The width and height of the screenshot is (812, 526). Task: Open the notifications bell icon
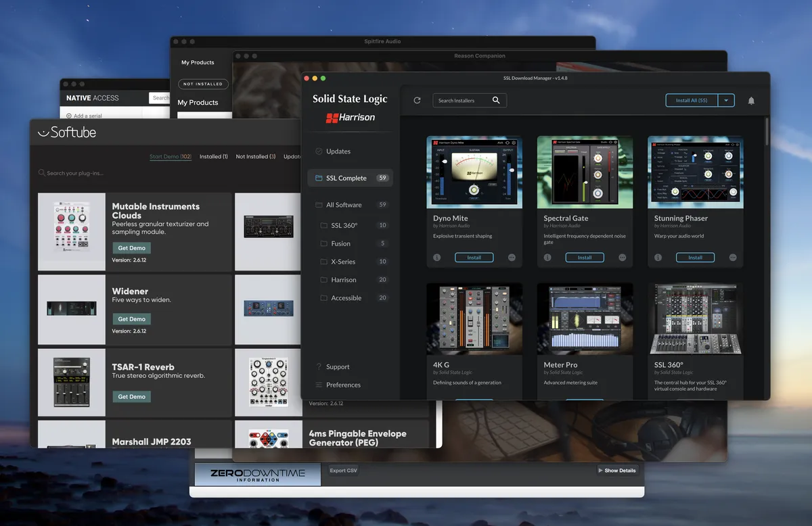tap(751, 101)
